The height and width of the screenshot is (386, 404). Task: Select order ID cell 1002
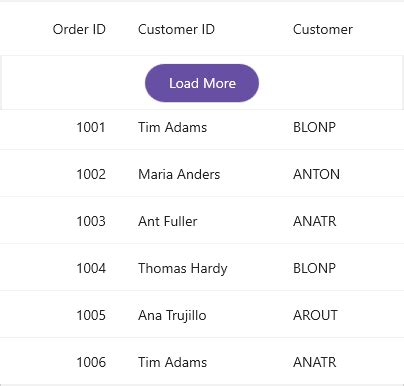pyautogui.click(x=91, y=174)
